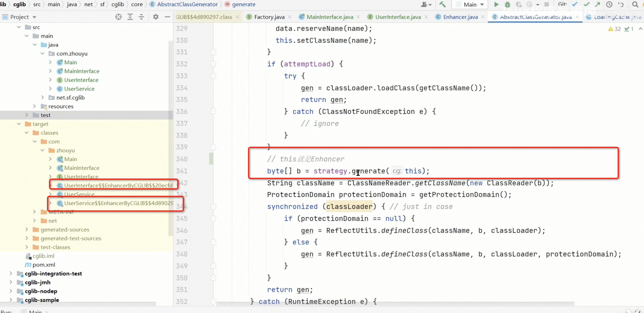Collapse all in Project panel

[142, 17]
